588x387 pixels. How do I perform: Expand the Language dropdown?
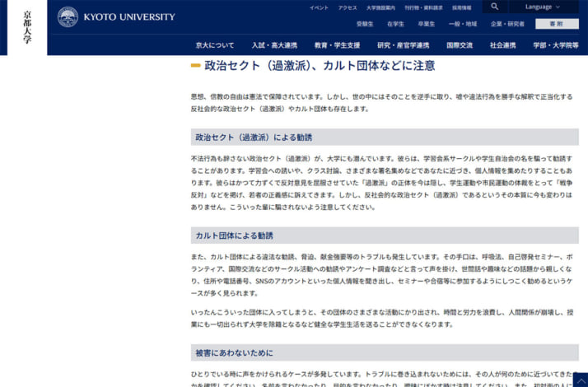point(543,7)
